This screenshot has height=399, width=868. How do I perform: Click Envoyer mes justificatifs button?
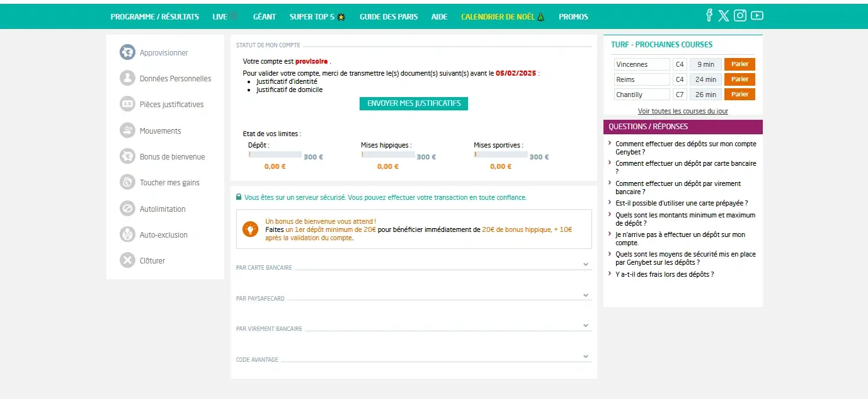pyautogui.click(x=414, y=103)
